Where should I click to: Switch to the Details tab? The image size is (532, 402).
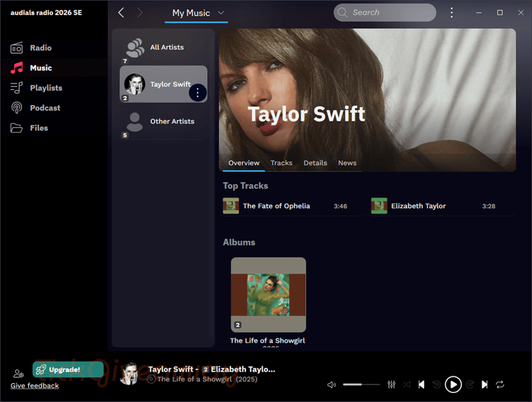[315, 163]
